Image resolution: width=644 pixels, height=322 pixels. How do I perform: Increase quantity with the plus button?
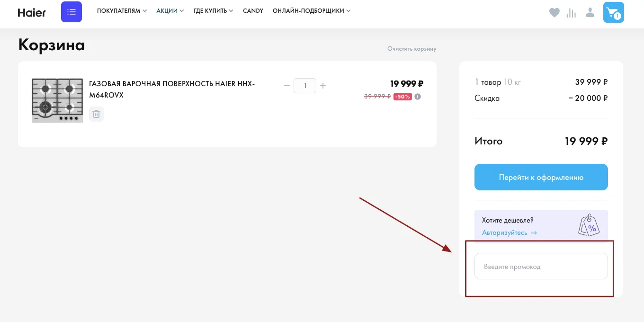click(x=323, y=86)
